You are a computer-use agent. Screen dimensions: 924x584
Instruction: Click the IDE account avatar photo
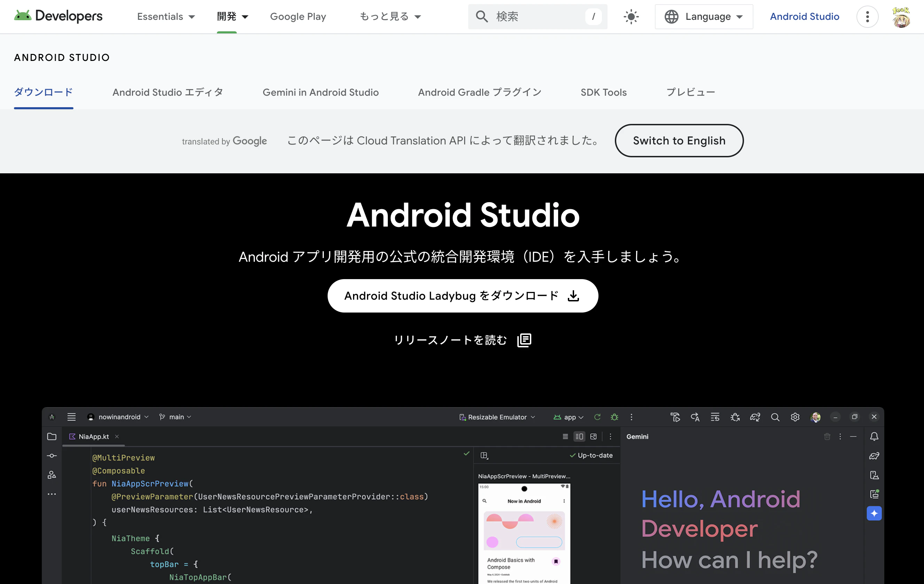tap(815, 417)
